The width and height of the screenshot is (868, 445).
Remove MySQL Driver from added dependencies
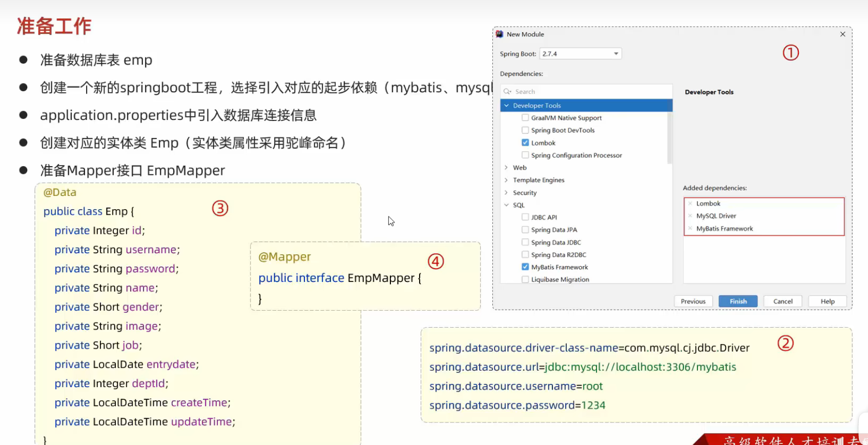tap(690, 216)
